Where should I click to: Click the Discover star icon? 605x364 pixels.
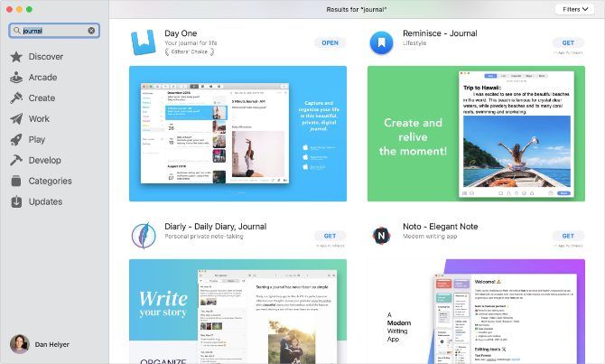[x=16, y=57]
